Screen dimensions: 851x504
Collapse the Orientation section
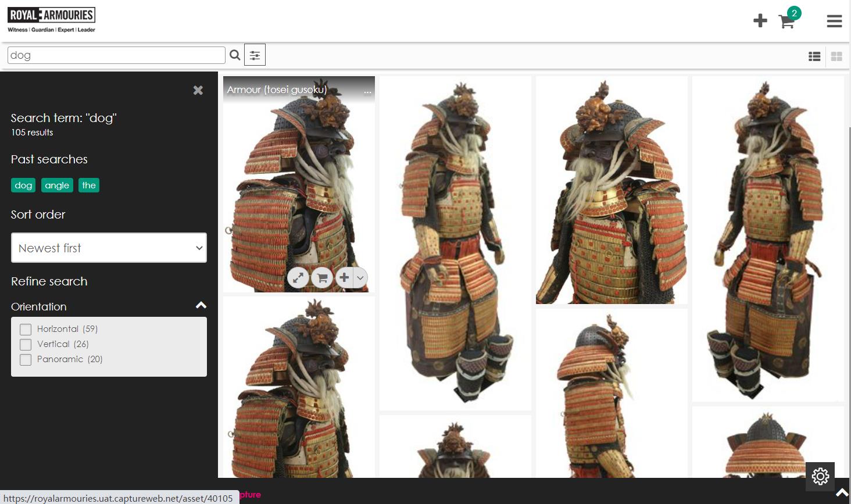[x=201, y=305]
